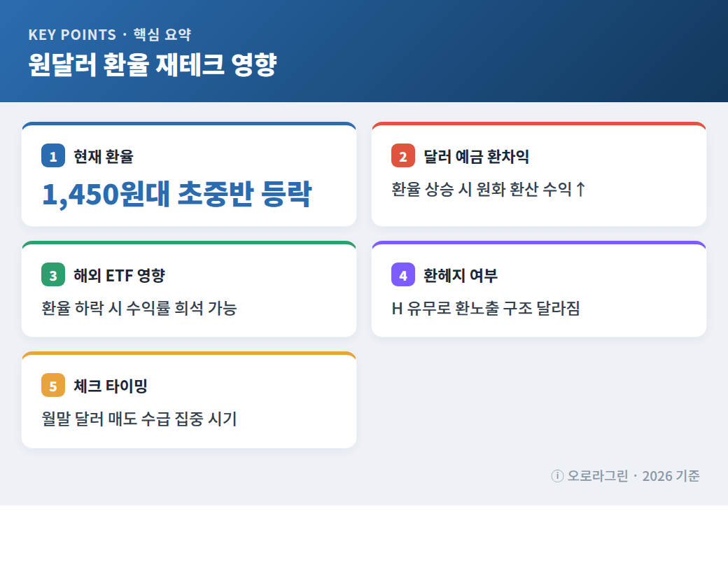This screenshot has width=728, height=588.
Task: Select the '달러 예금 환차익' card title
Action: (x=476, y=157)
